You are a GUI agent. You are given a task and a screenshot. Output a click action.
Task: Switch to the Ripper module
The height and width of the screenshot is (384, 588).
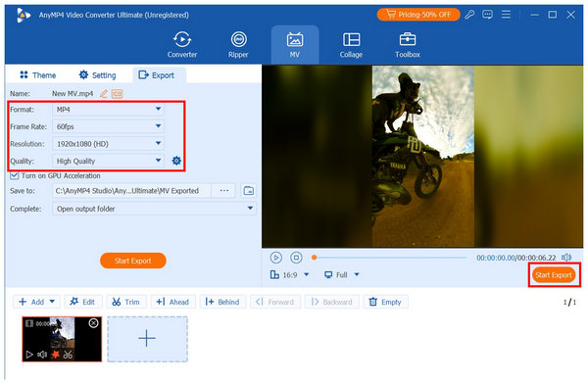tap(238, 45)
